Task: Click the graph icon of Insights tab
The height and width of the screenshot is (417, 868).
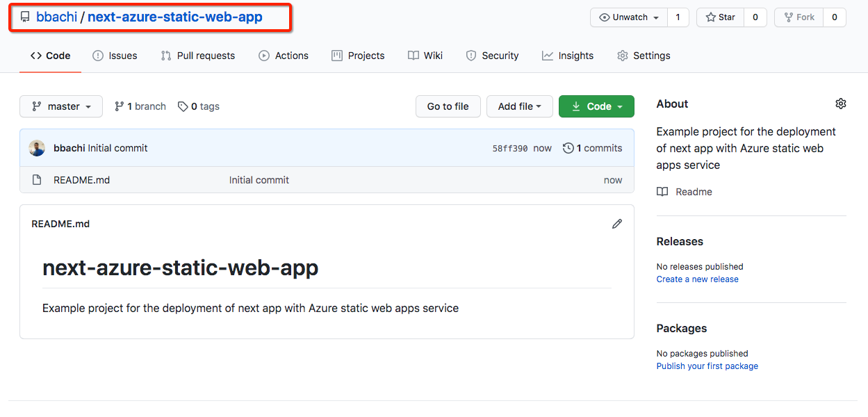Action: point(548,56)
